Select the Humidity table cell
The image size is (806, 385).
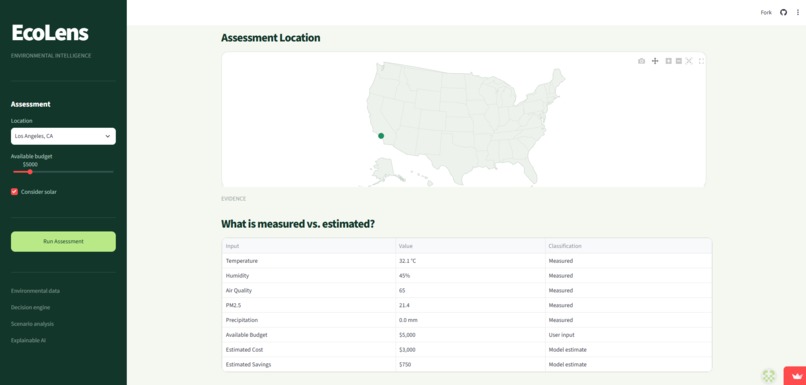[309, 276]
